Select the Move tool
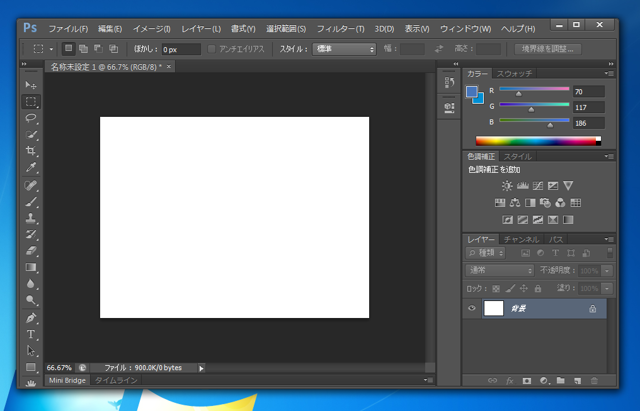The image size is (640, 411). 31,85
